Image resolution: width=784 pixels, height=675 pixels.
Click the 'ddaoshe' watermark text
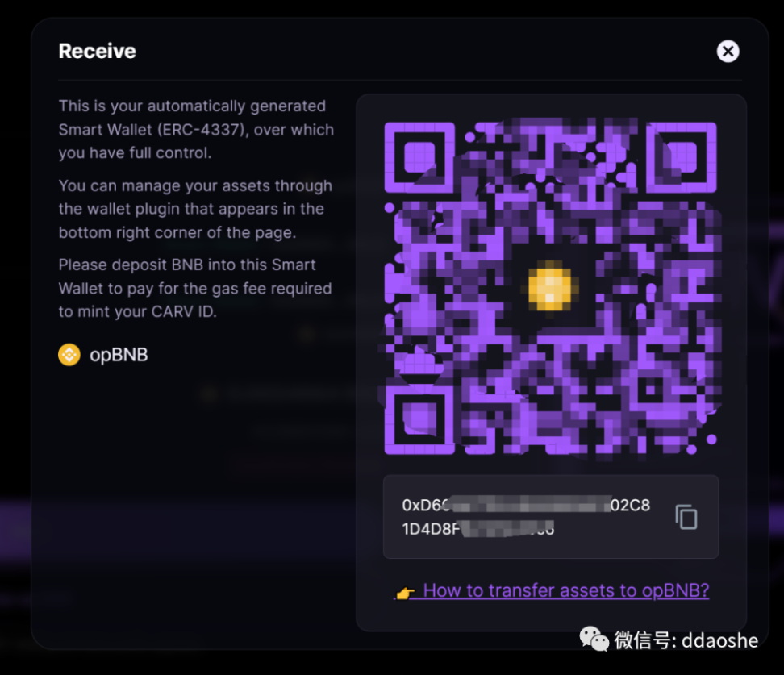click(x=719, y=640)
